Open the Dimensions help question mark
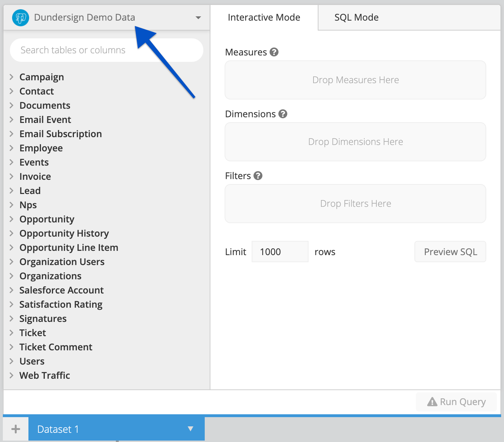 283,114
